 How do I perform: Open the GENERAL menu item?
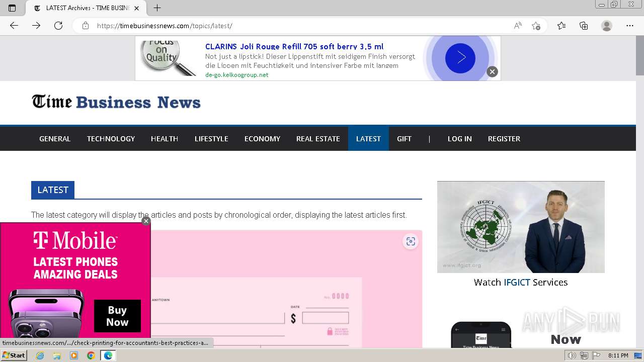(x=55, y=139)
